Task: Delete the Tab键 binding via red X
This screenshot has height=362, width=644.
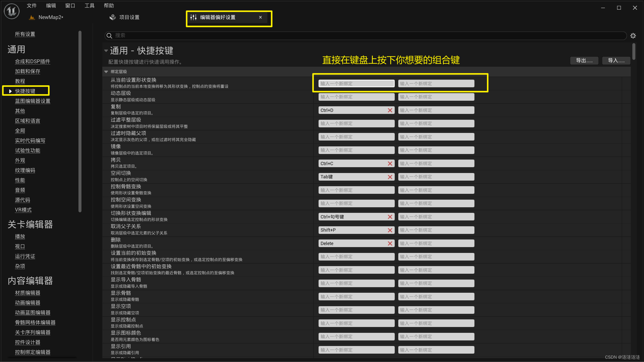Action: point(390,177)
